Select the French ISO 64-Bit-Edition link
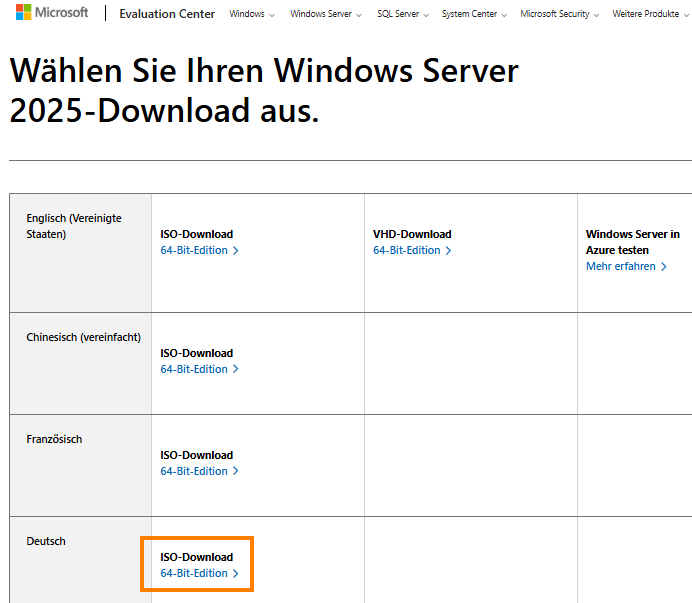This screenshot has height=603, width=692. [199, 472]
